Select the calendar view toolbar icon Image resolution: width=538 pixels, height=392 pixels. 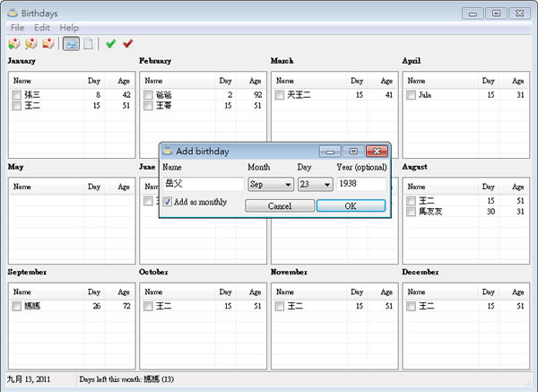pos(71,43)
